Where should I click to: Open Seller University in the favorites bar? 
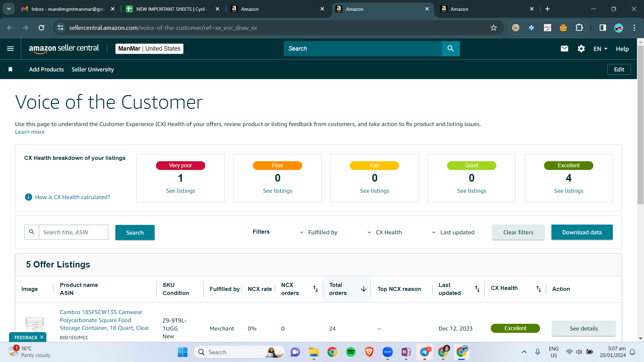(x=93, y=69)
